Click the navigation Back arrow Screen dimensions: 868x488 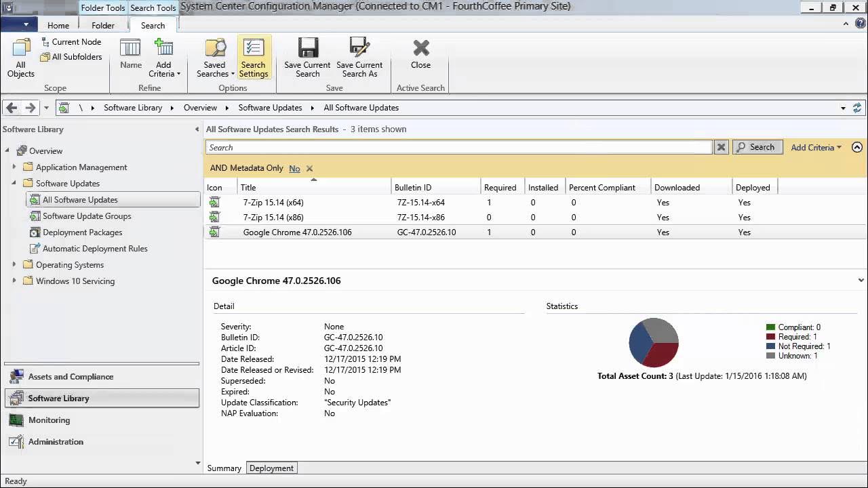tap(12, 108)
